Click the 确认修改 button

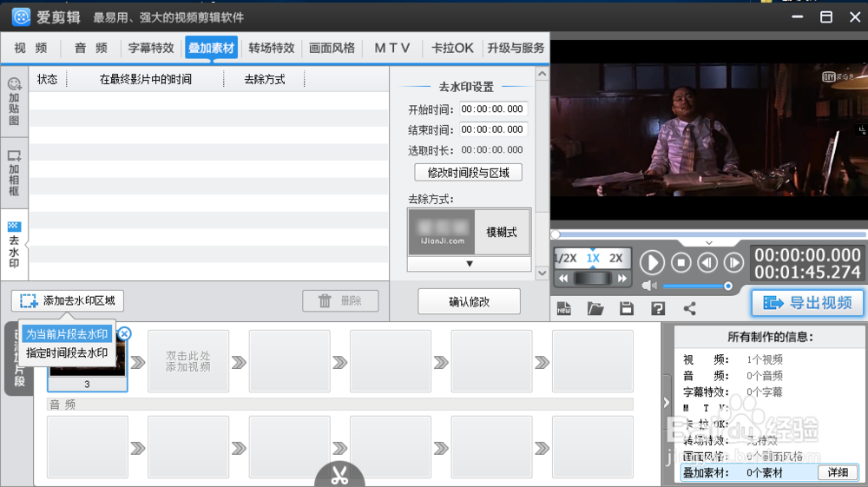point(469,301)
